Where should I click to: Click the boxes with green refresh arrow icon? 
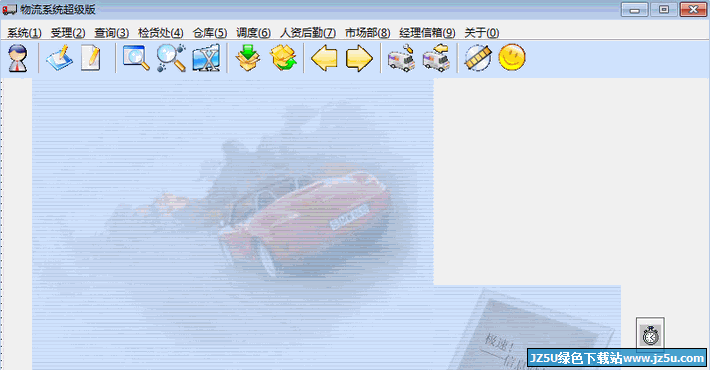283,58
